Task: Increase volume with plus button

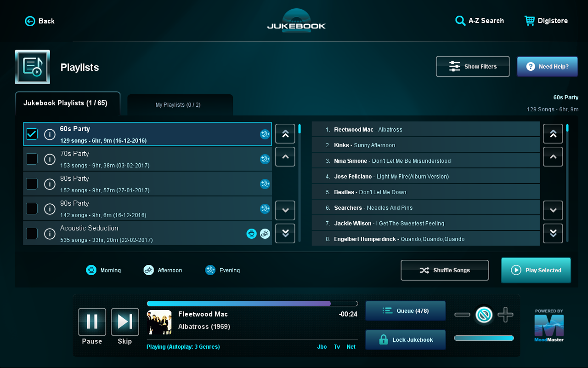Action: (x=505, y=315)
